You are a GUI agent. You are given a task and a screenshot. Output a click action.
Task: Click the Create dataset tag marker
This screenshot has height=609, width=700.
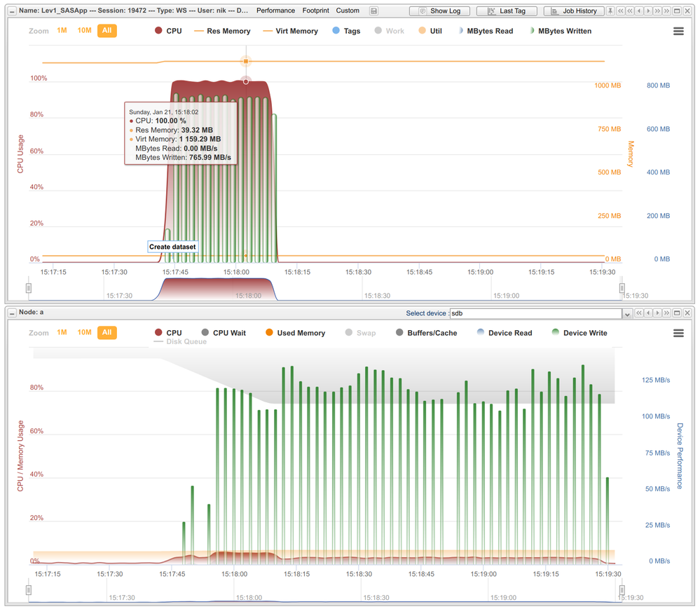click(173, 247)
